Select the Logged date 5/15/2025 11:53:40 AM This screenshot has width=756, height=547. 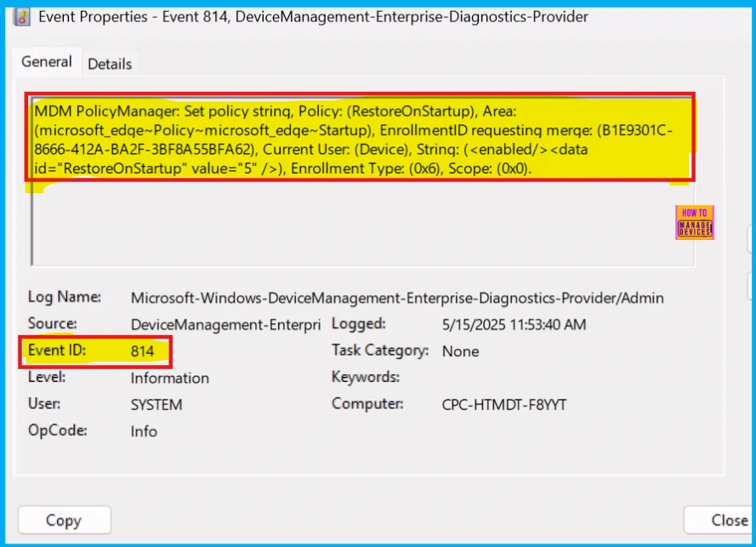coord(514,325)
